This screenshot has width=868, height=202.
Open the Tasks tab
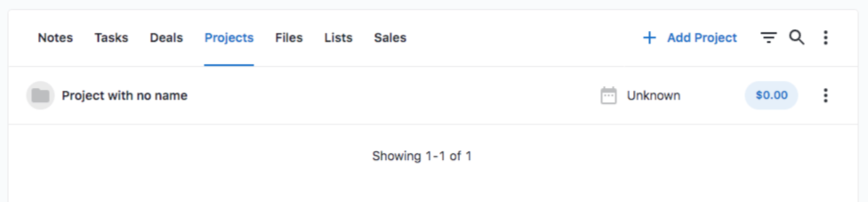[x=111, y=38]
